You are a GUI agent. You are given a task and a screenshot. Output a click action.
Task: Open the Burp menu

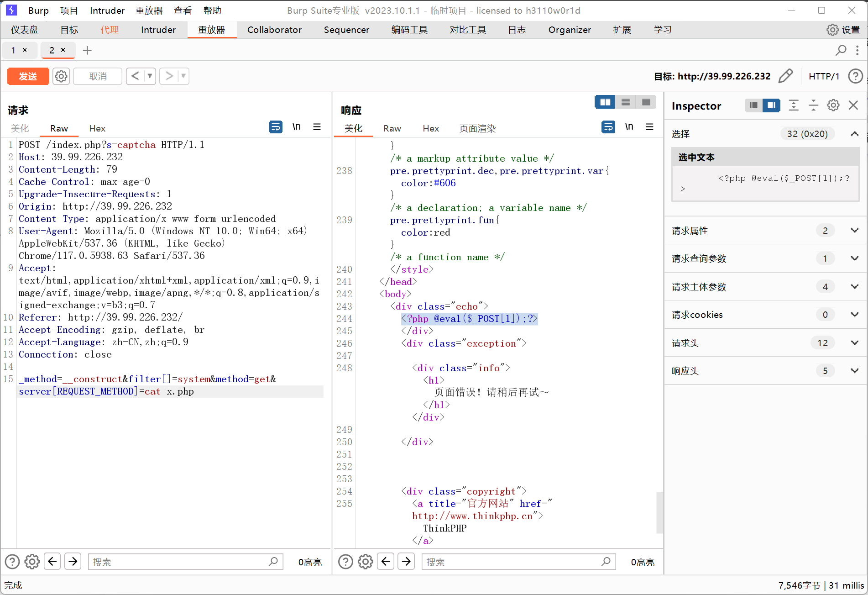(x=38, y=11)
